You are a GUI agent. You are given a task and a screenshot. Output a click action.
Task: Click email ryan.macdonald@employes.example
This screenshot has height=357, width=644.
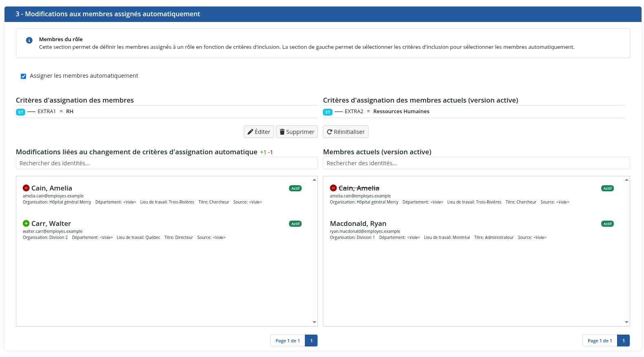[x=365, y=231]
